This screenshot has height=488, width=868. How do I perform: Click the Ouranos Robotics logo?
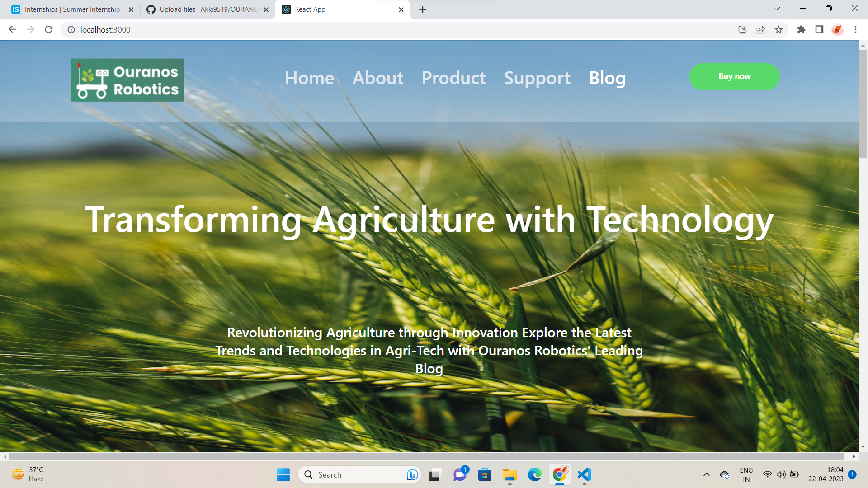coord(127,80)
